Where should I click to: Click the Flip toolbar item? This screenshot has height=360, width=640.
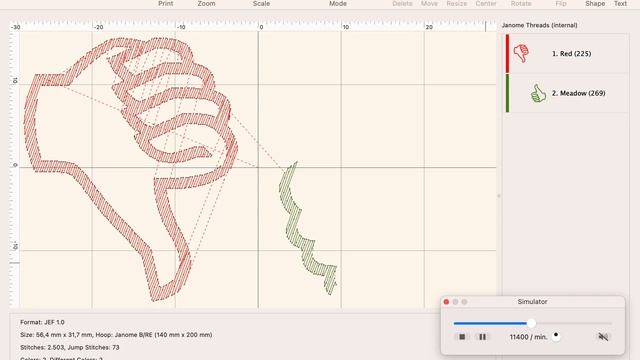561,4
